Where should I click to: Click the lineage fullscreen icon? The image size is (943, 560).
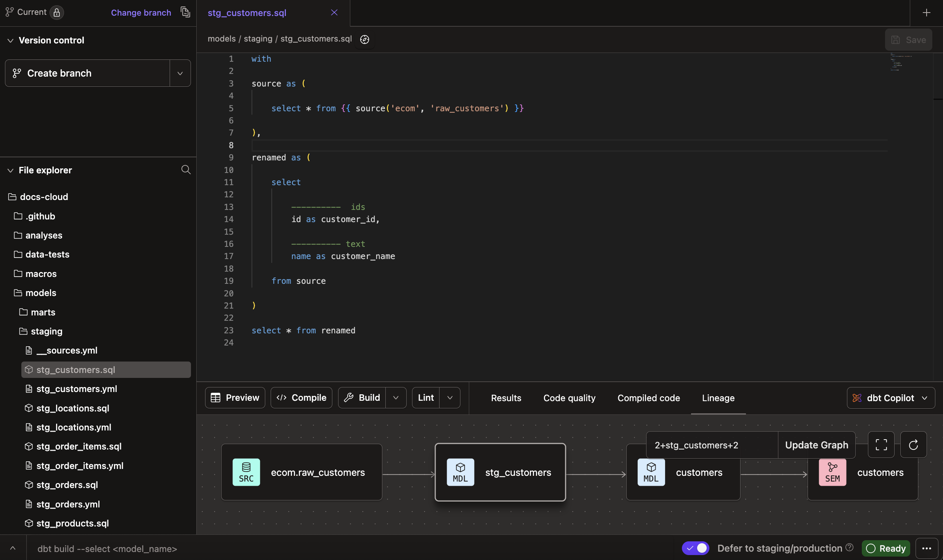(880, 445)
